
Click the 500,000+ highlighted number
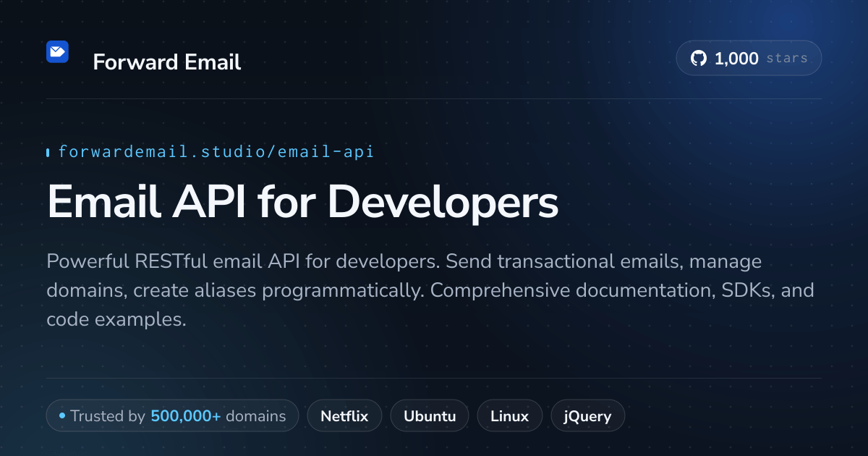[186, 416]
